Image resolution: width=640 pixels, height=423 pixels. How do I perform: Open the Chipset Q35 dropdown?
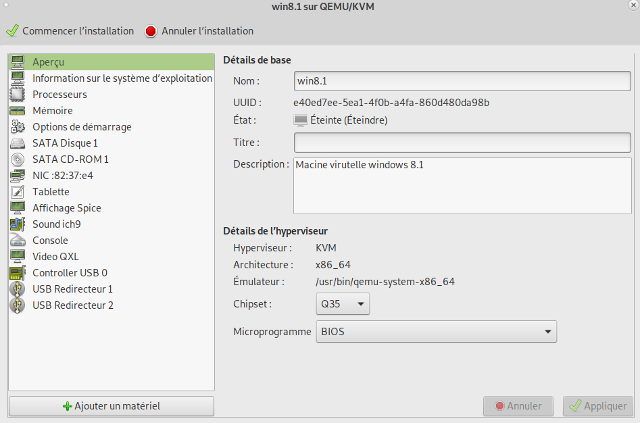(x=343, y=304)
